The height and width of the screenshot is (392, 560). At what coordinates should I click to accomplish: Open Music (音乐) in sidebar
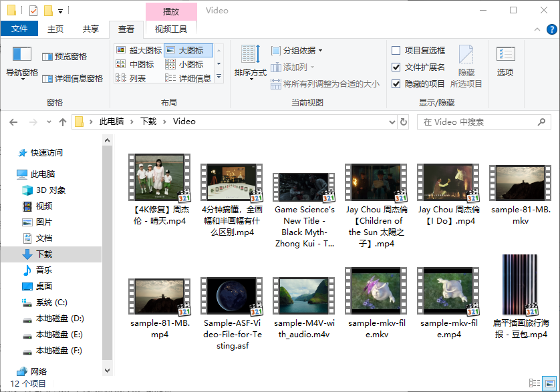pyautogui.click(x=44, y=270)
